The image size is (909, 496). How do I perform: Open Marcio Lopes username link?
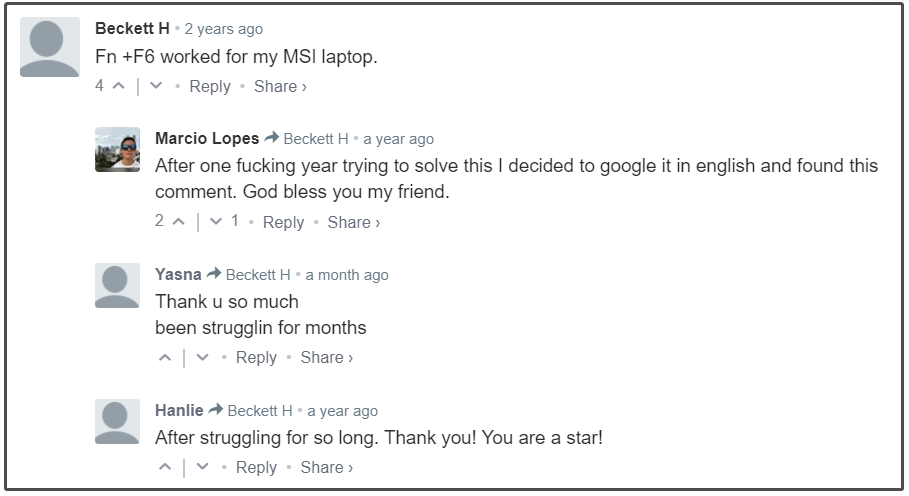207,138
